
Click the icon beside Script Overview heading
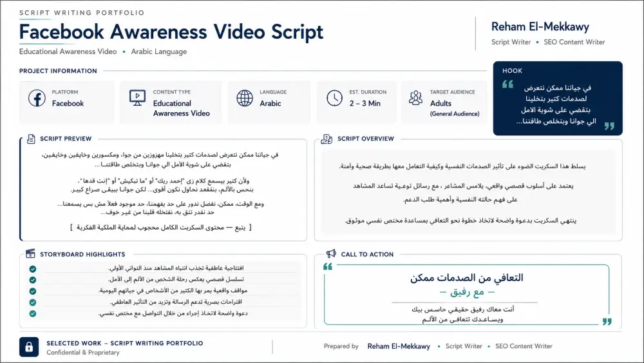327,139
